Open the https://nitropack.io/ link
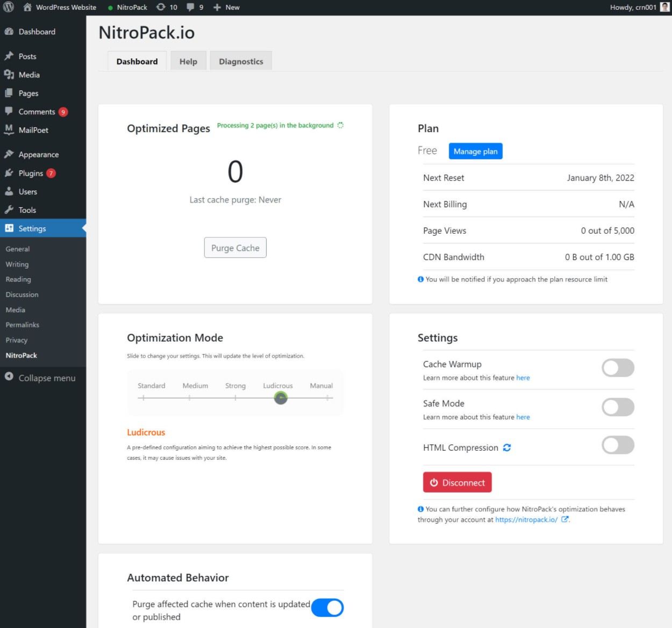The width and height of the screenshot is (672, 628). pyautogui.click(x=526, y=519)
